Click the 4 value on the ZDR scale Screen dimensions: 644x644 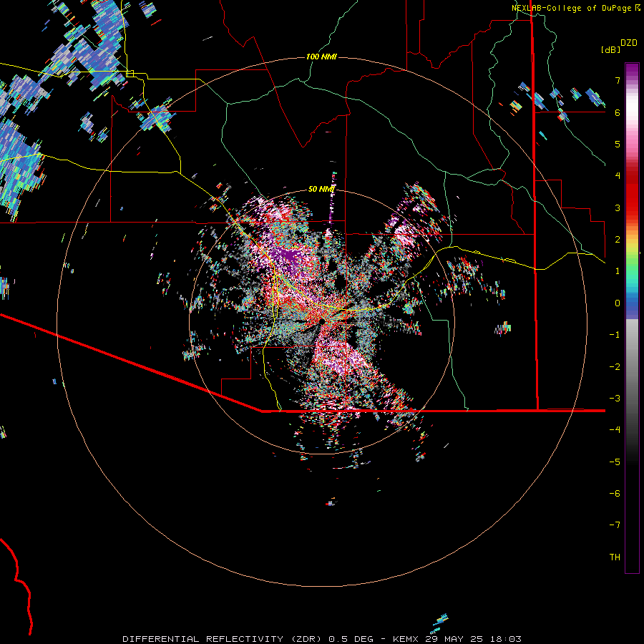pyautogui.click(x=618, y=176)
